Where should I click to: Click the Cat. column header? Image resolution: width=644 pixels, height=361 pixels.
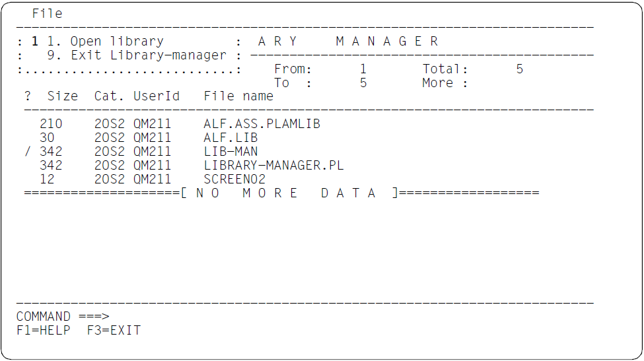click(109, 96)
